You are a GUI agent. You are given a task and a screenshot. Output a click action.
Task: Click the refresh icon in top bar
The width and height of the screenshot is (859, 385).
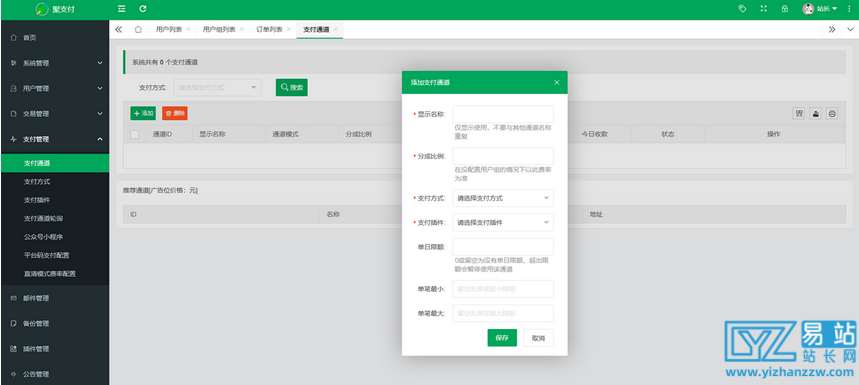[143, 9]
